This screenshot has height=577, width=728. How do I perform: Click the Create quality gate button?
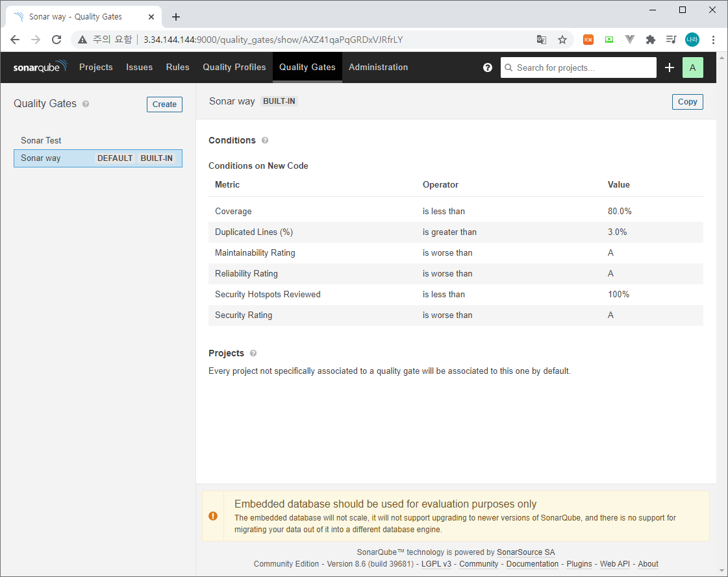click(164, 104)
